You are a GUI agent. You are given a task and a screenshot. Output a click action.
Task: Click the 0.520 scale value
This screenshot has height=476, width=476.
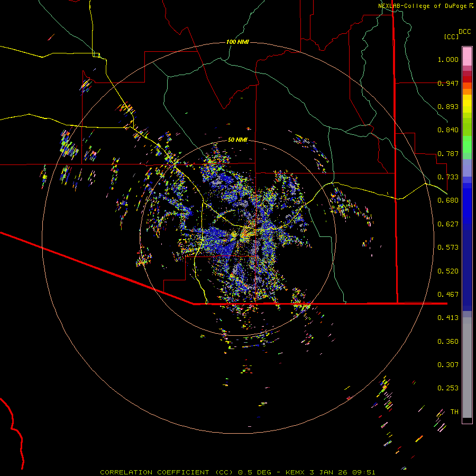click(x=448, y=271)
